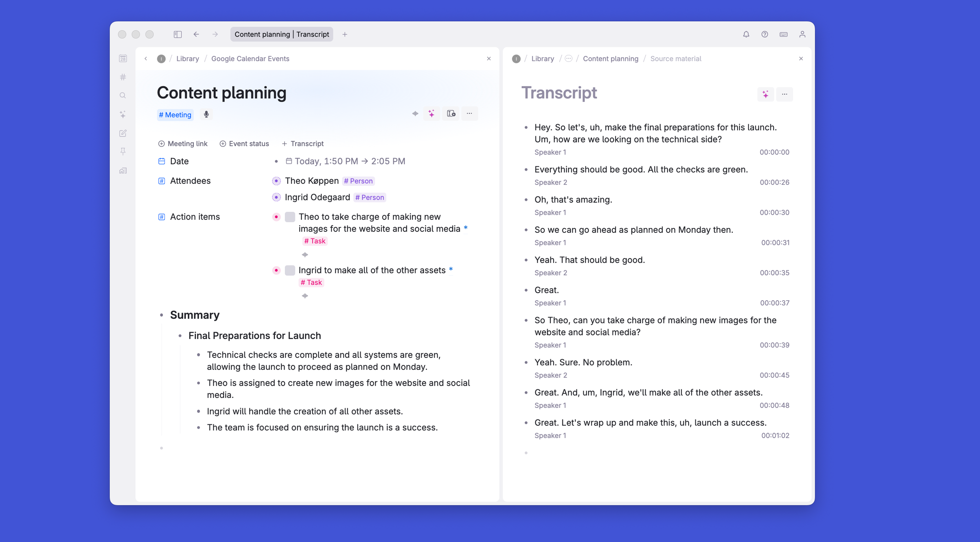This screenshot has height=542, width=980.
Task: Toggle the sidebar panel icon in title bar
Action: point(178,34)
